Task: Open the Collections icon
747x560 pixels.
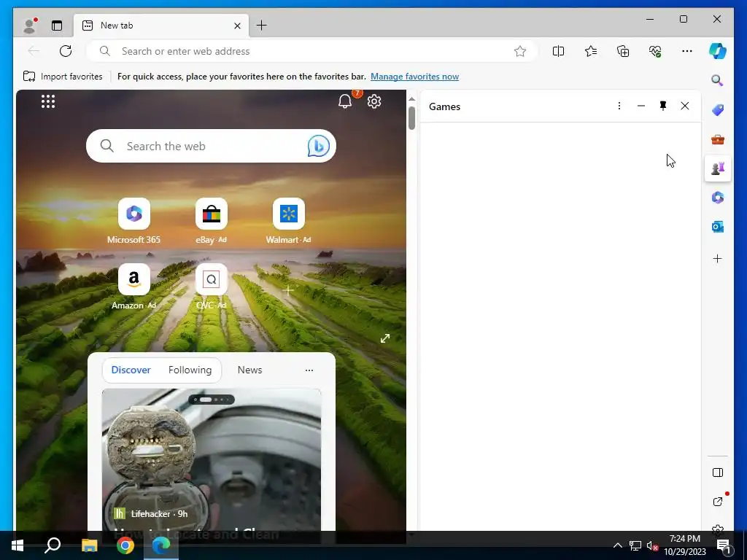Action: click(x=623, y=51)
